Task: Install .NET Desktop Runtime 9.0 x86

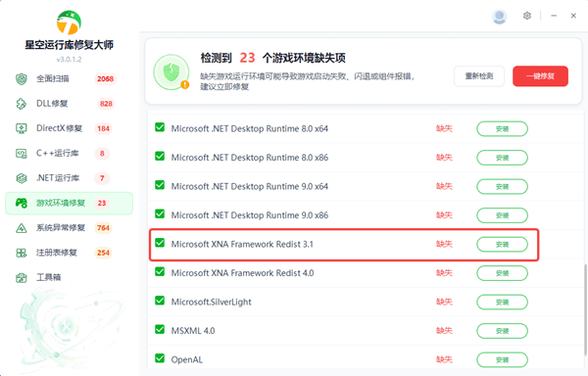Action: [502, 215]
